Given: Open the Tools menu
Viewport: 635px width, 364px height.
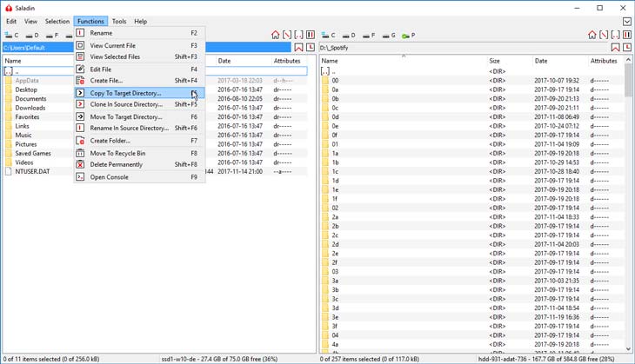Looking at the screenshot, I should click(119, 21).
